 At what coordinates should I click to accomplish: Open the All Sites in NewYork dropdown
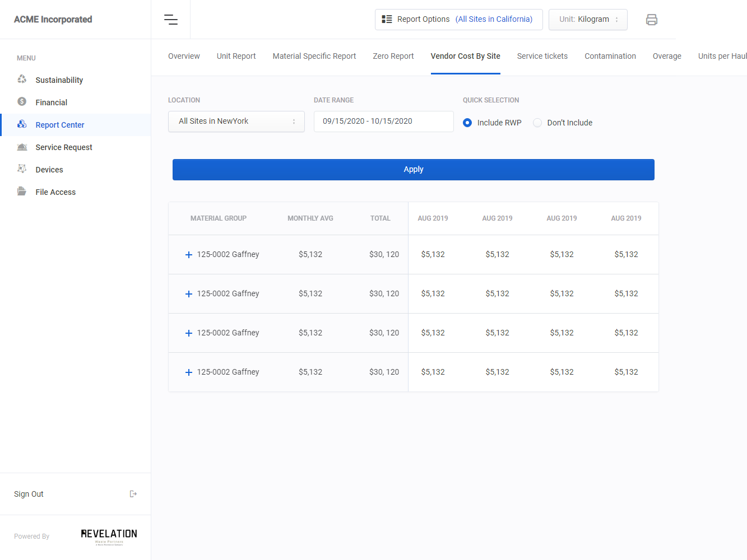point(236,122)
